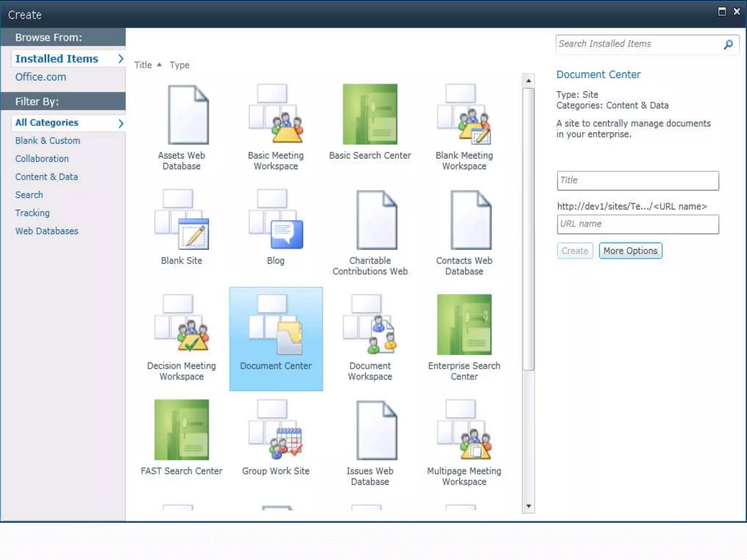The width and height of the screenshot is (747, 560).
Task: Filter by Content & Data category
Action: (x=47, y=177)
